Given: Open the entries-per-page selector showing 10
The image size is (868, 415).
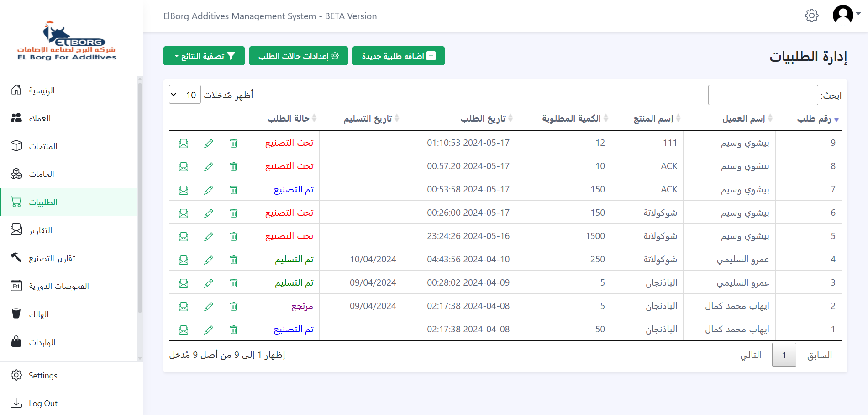Looking at the screenshot, I should click(x=185, y=95).
